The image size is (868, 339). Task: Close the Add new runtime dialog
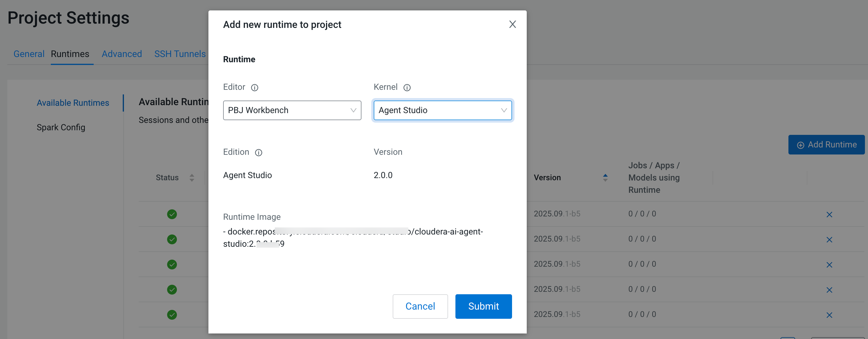click(512, 24)
